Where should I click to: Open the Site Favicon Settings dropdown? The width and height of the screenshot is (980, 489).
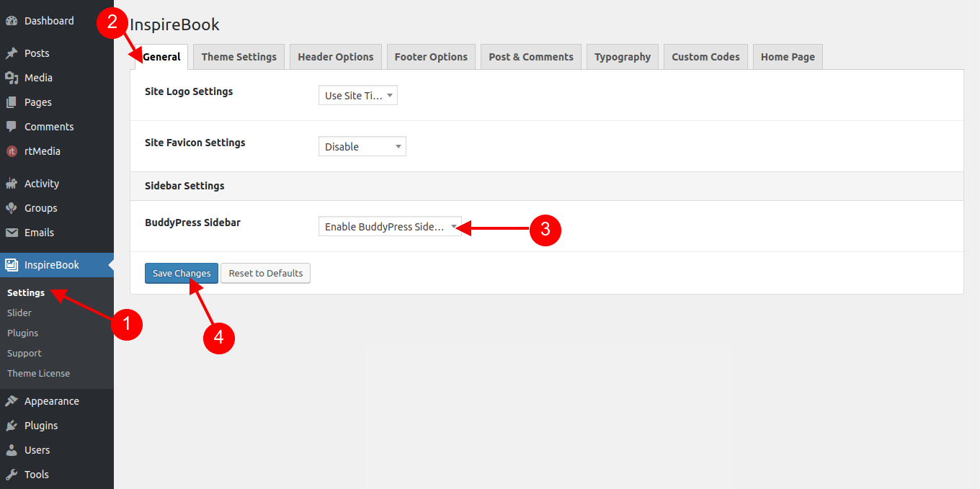362,147
